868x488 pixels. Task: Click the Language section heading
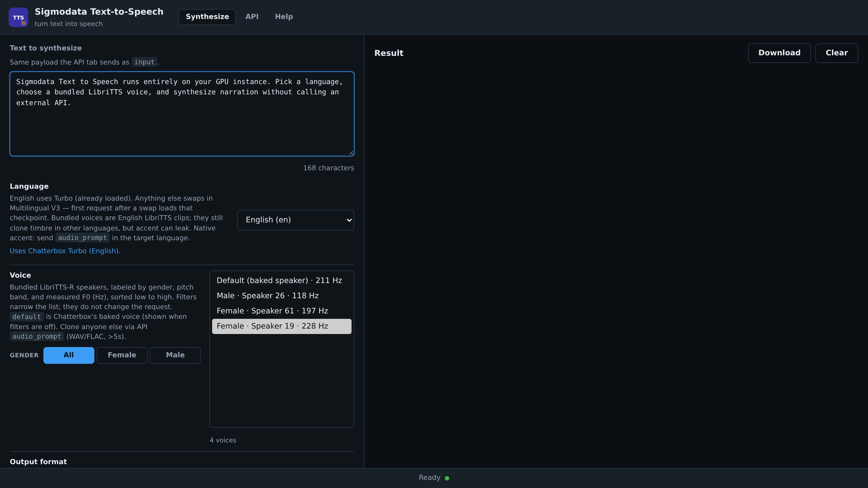click(x=29, y=187)
